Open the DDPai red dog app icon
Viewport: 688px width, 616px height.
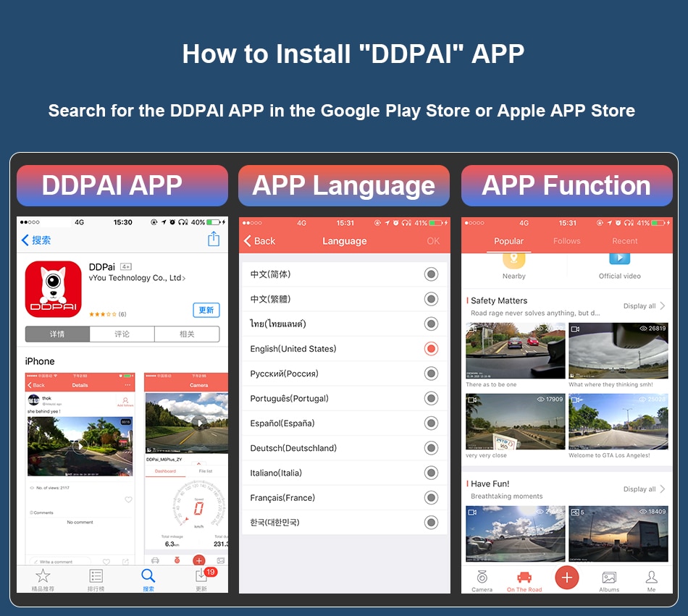(54, 290)
